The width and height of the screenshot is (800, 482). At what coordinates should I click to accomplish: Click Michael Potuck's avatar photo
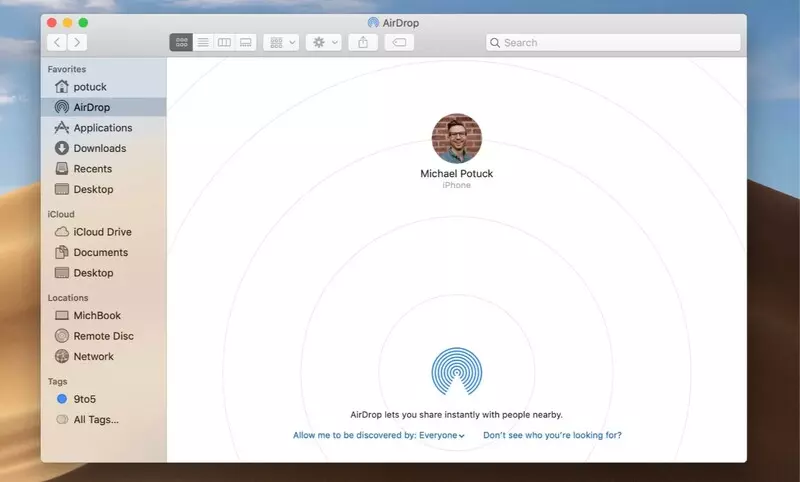click(x=457, y=138)
